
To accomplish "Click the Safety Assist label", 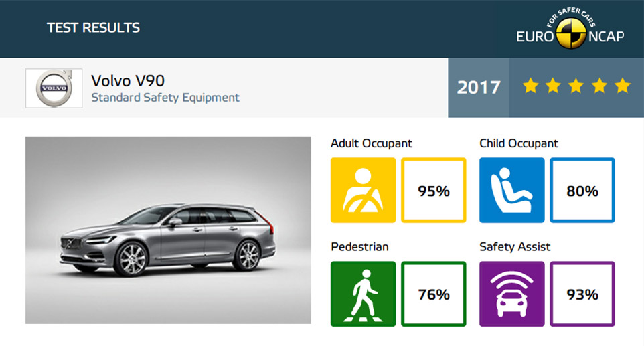I will coord(515,247).
